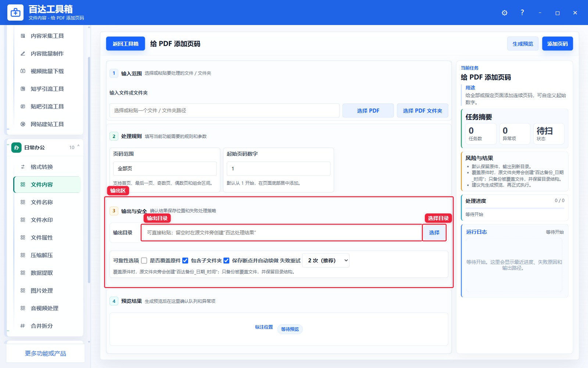The image size is (588, 368).
Task: Click the grid icon beside 文件水印
Action: click(x=23, y=220)
